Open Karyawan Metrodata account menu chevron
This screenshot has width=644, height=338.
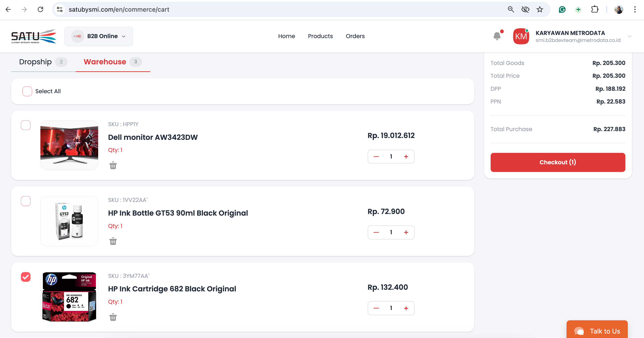click(629, 37)
